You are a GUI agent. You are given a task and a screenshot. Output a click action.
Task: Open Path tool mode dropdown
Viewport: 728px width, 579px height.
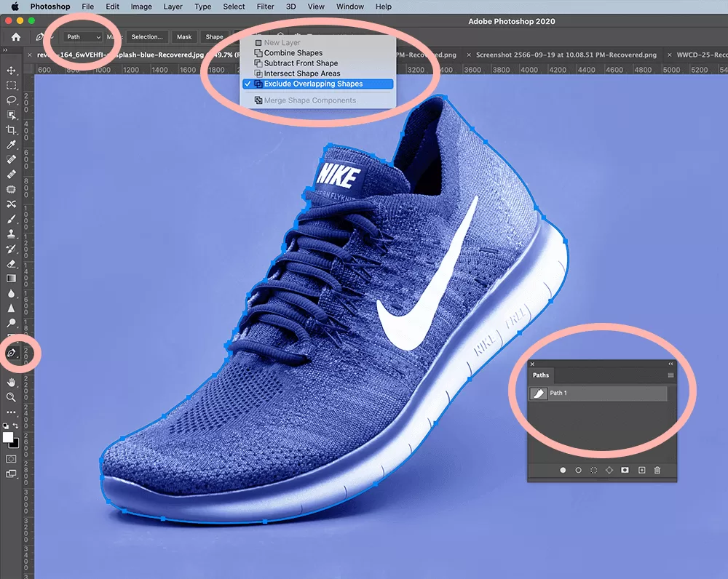pyautogui.click(x=83, y=36)
